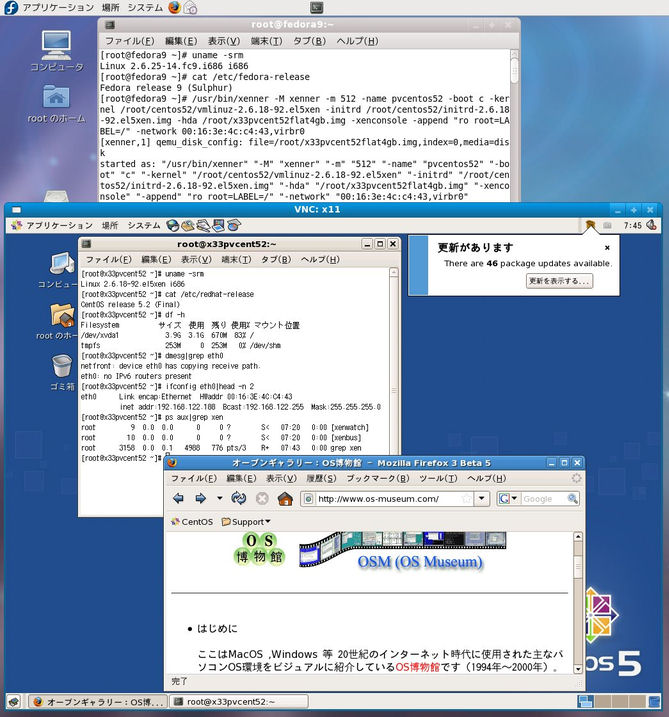
Task: Open ヘルプ(H) menu in fedora9 terminal
Action: click(x=358, y=41)
